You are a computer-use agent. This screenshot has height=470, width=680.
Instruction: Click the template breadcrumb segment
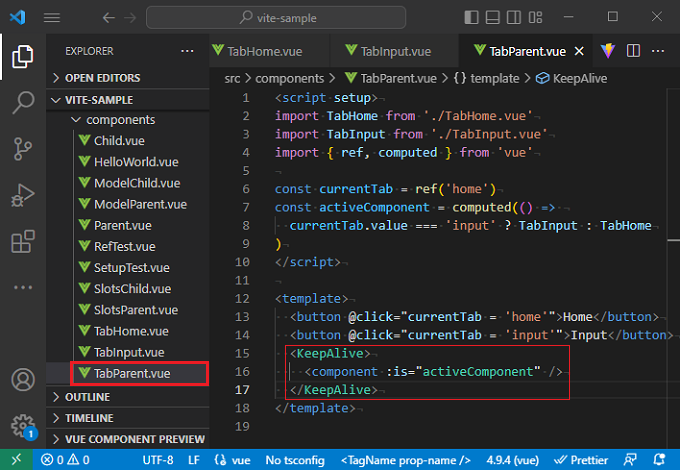(x=487, y=78)
